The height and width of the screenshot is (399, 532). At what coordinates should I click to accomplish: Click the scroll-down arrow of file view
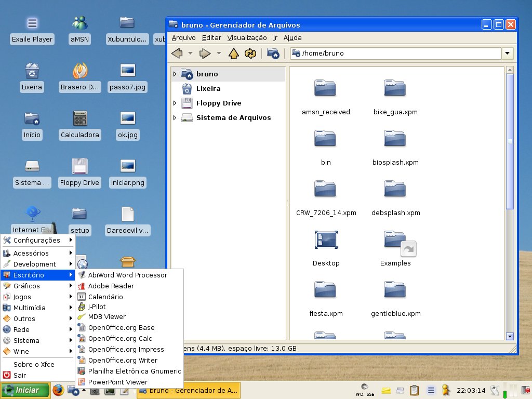pos(510,336)
